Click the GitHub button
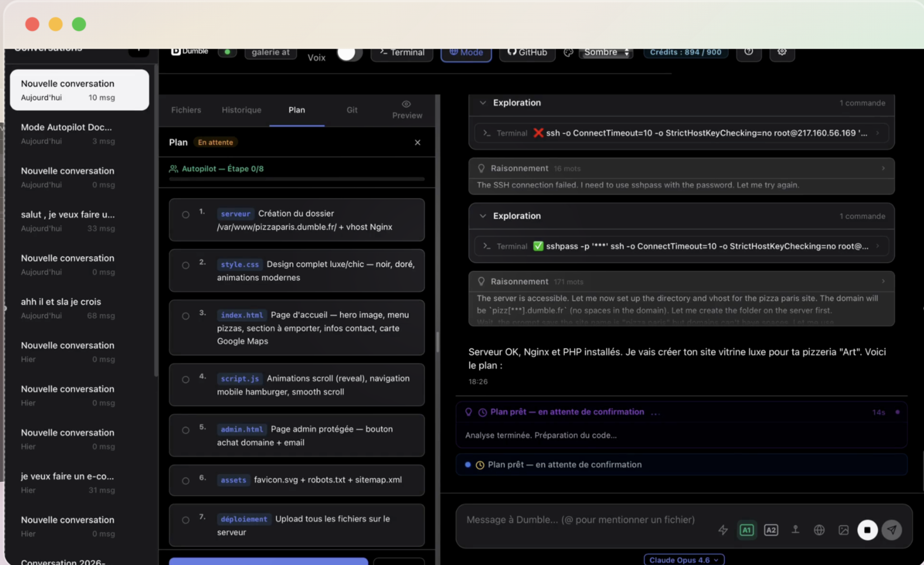 [527, 53]
